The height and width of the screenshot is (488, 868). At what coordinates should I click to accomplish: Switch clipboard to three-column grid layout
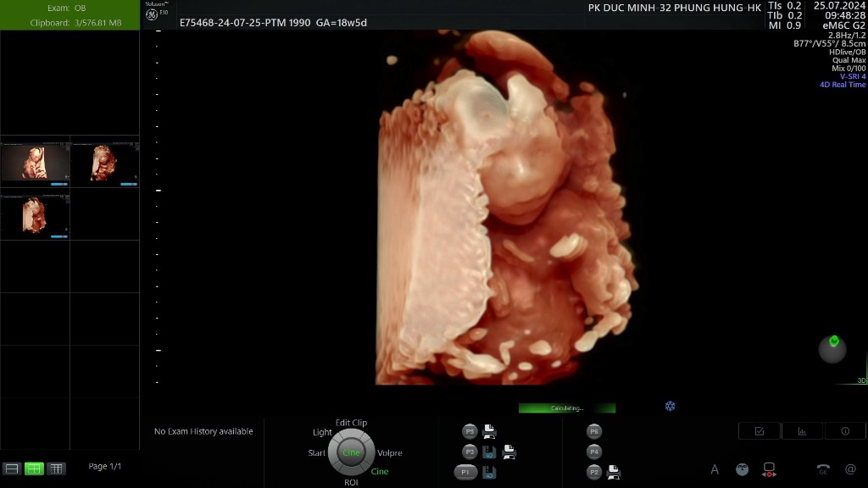point(57,469)
